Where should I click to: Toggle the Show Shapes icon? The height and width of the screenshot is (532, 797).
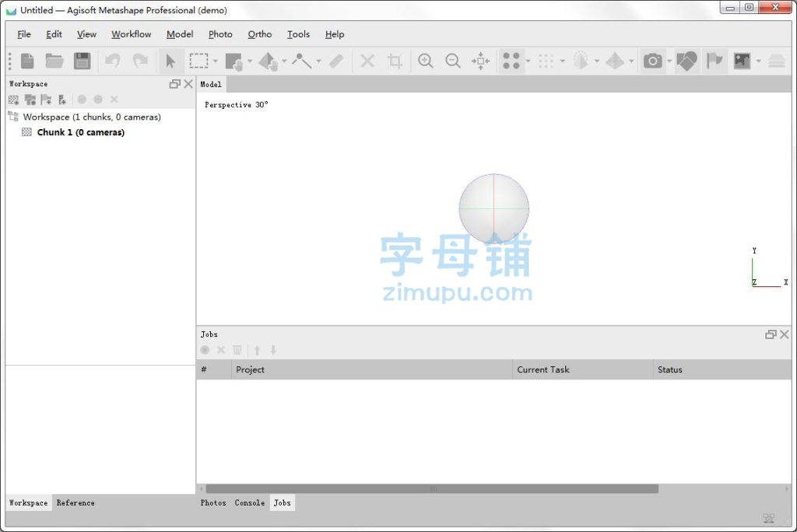click(x=686, y=61)
